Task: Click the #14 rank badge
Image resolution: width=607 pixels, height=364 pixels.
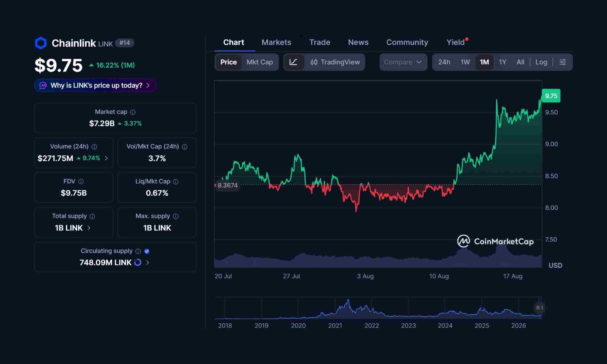Action: tap(124, 43)
